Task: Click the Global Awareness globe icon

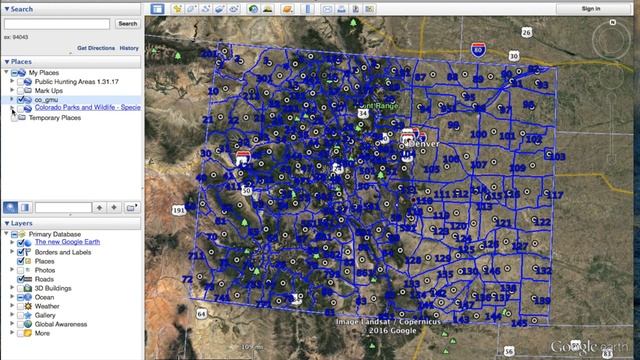Action: click(x=28, y=324)
